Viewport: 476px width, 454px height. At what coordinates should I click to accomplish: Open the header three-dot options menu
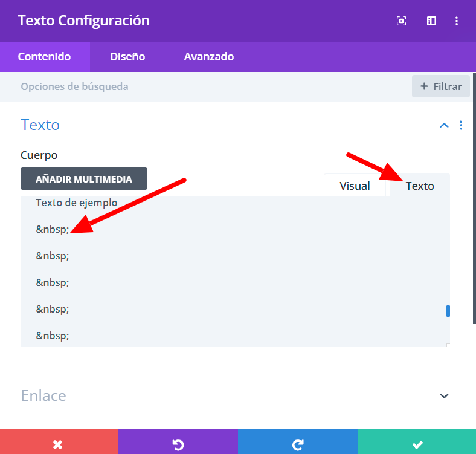coord(457,21)
